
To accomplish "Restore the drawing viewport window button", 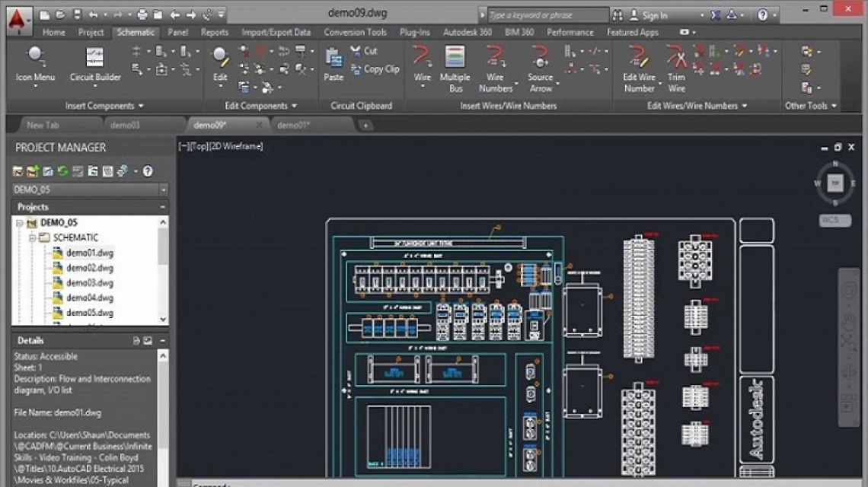I will tap(838, 147).
